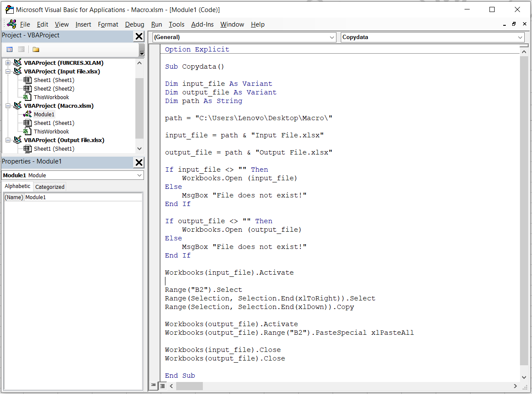Viewport: 532px width, 394px height.
Task: Select Sheet2 (Sheet2) under Input File.xlsx
Action: point(54,88)
